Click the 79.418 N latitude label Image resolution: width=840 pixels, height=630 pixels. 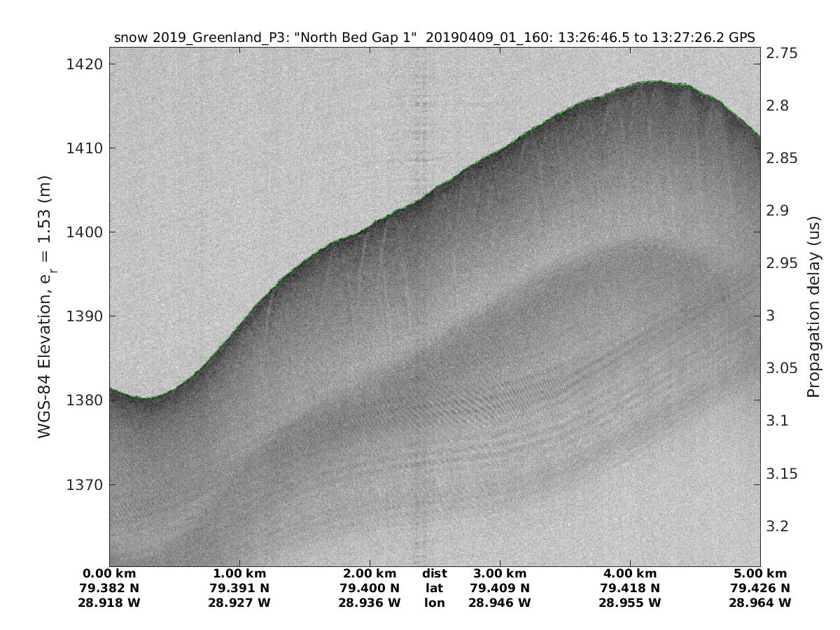pyautogui.click(x=630, y=588)
